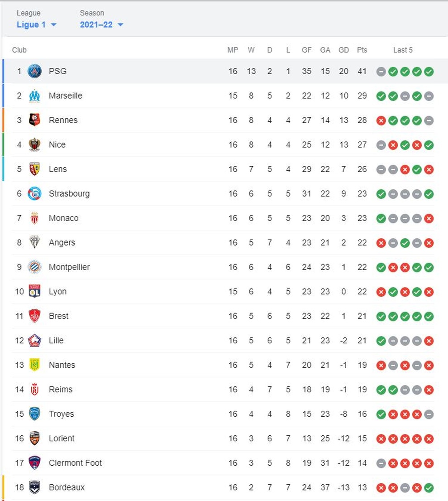Open the Ligue 1 league dropdown
Screen dimensions: 448x501
click(x=36, y=24)
